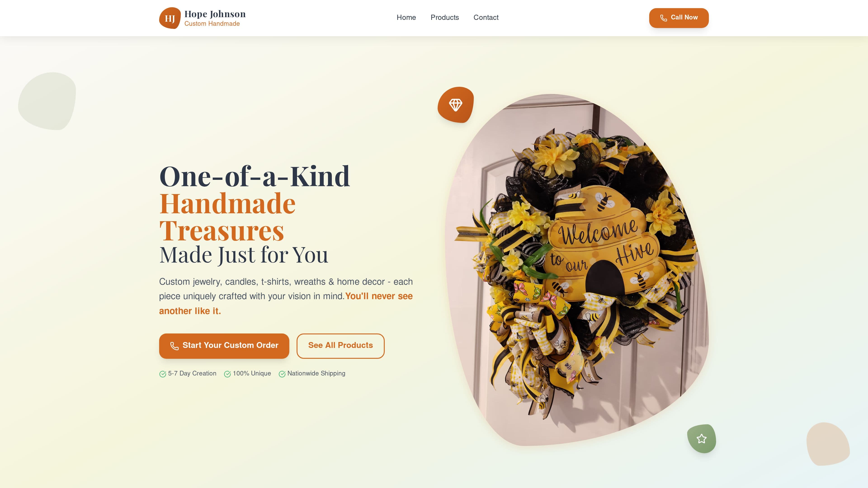Viewport: 868px width, 488px height.
Task: Click checkmark icon beside 100% Unique
Action: (227, 374)
